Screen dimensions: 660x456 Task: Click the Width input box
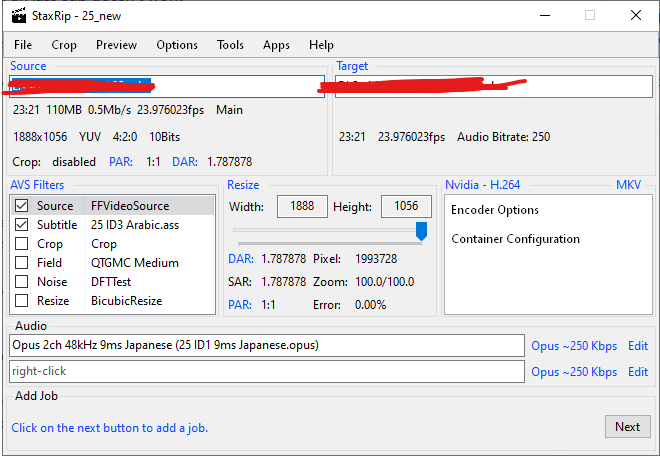[302, 206]
